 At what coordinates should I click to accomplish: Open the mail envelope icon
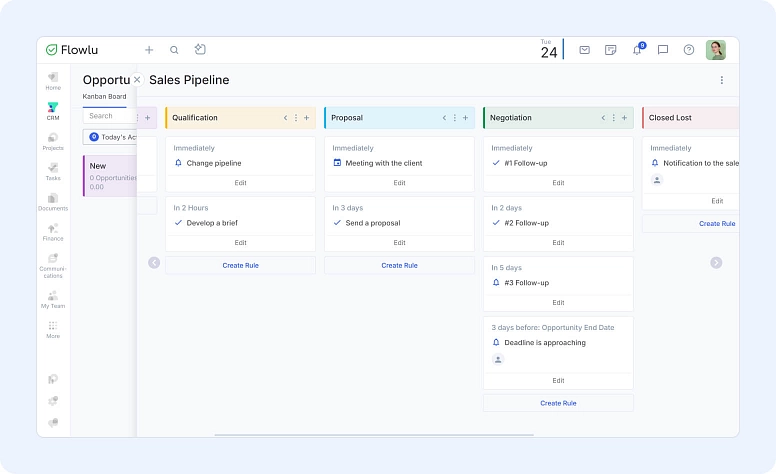click(584, 50)
